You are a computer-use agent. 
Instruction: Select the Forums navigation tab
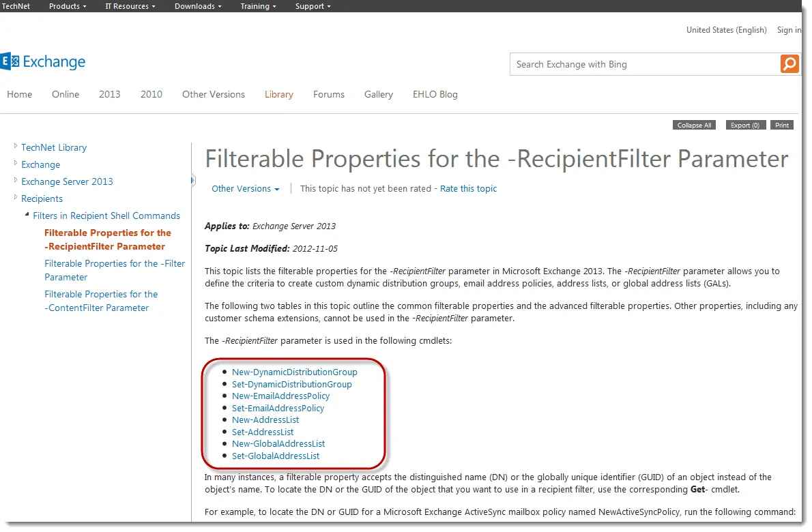329,94
